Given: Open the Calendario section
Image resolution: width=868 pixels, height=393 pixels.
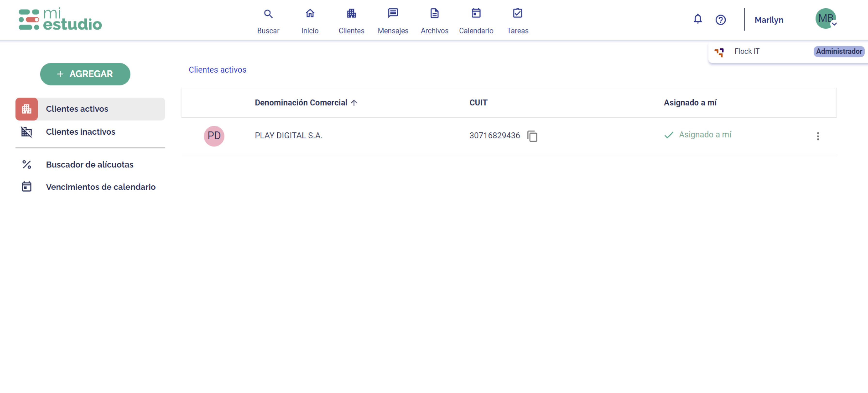Looking at the screenshot, I should tap(476, 21).
